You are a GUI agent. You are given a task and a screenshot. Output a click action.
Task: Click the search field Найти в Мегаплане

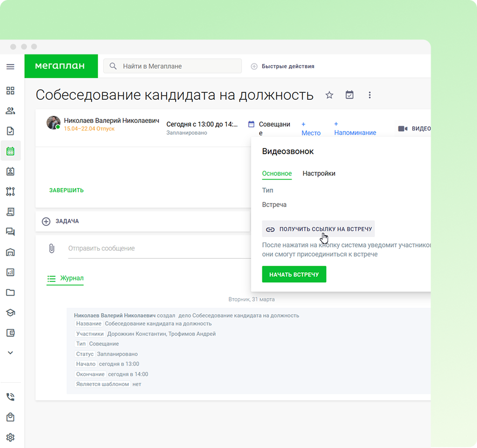(x=172, y=66)
